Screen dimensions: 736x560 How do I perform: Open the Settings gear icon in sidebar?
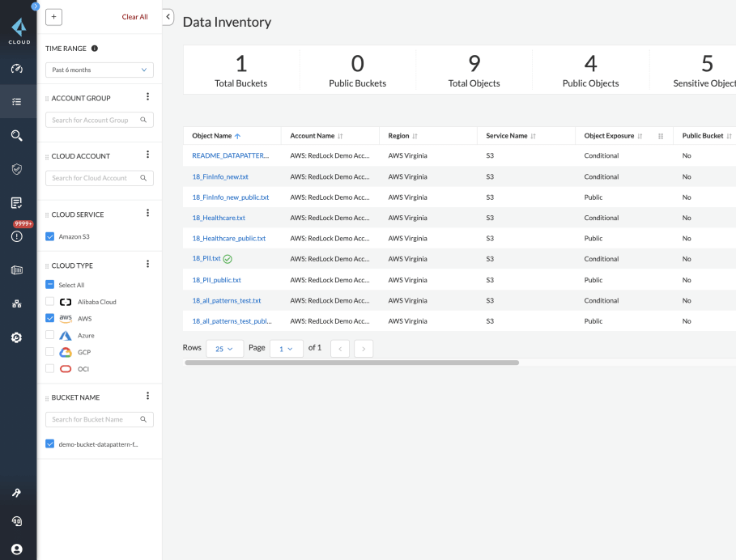tap(17, 337)
